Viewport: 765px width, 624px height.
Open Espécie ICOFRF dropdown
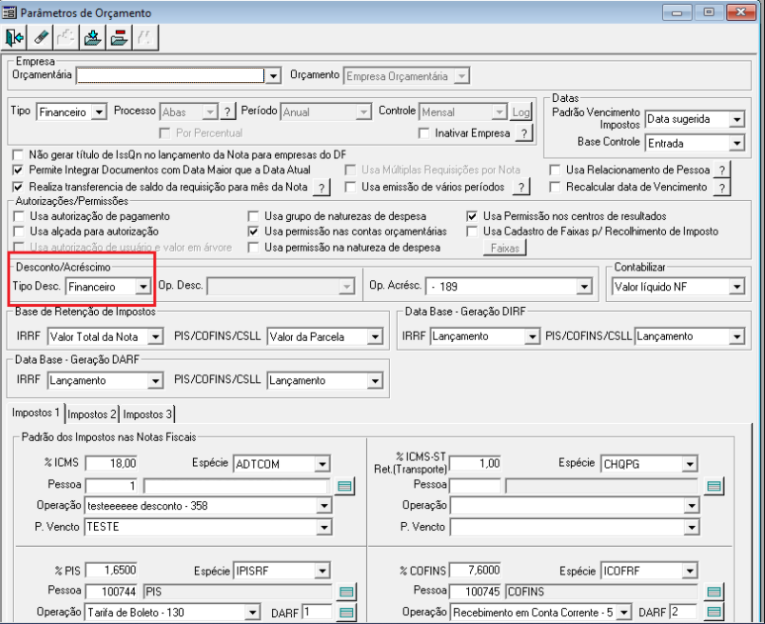(689, 571)
